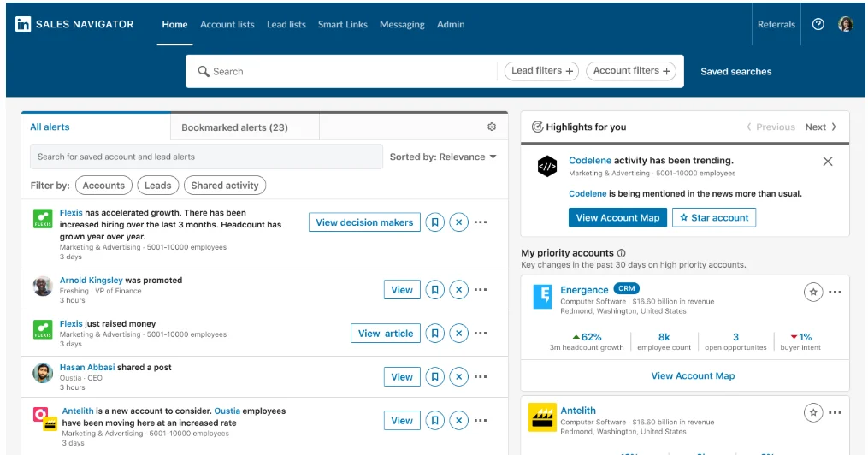Click View decision makers for Flexis
Image resolution: width=868 pixels, height=455 pixels.
tap(364, 222)
